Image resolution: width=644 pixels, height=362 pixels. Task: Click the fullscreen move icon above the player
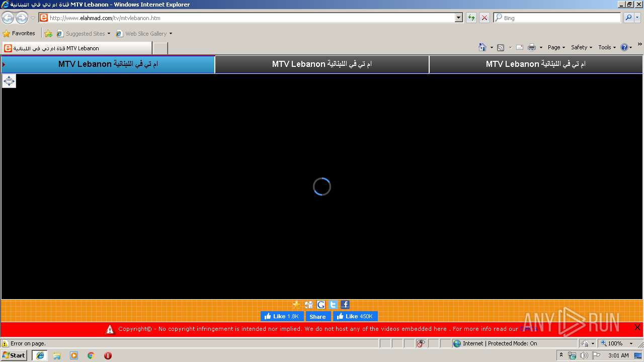pyautogui.click(x=9, y=80)
